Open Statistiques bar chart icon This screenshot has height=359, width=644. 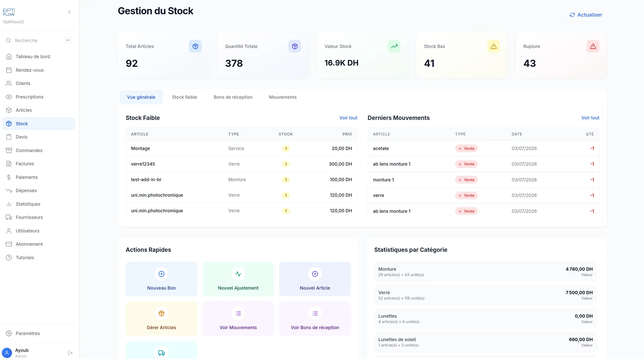click(9, 204)
